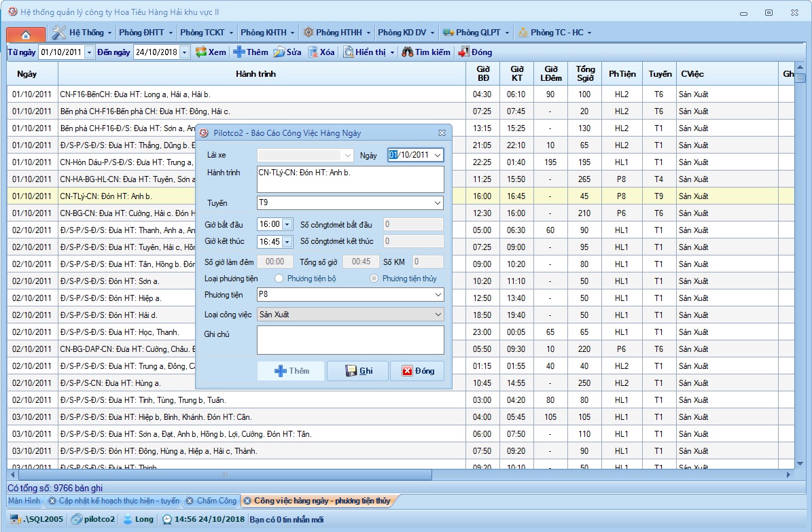This screenshot has width=812, height=532.
Task: Open the Từ ngày date picker dropdown
Action: 89,52
